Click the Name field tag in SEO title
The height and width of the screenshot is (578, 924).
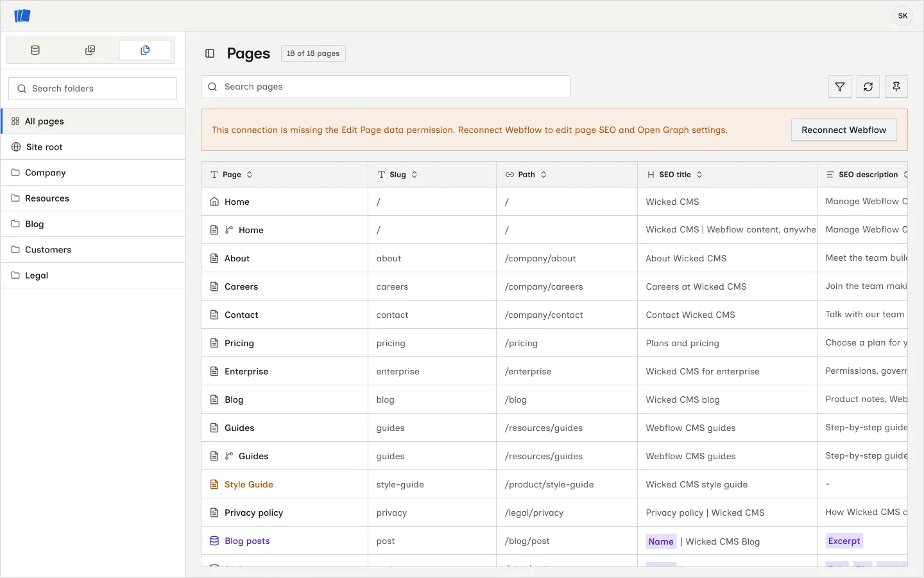661,541
